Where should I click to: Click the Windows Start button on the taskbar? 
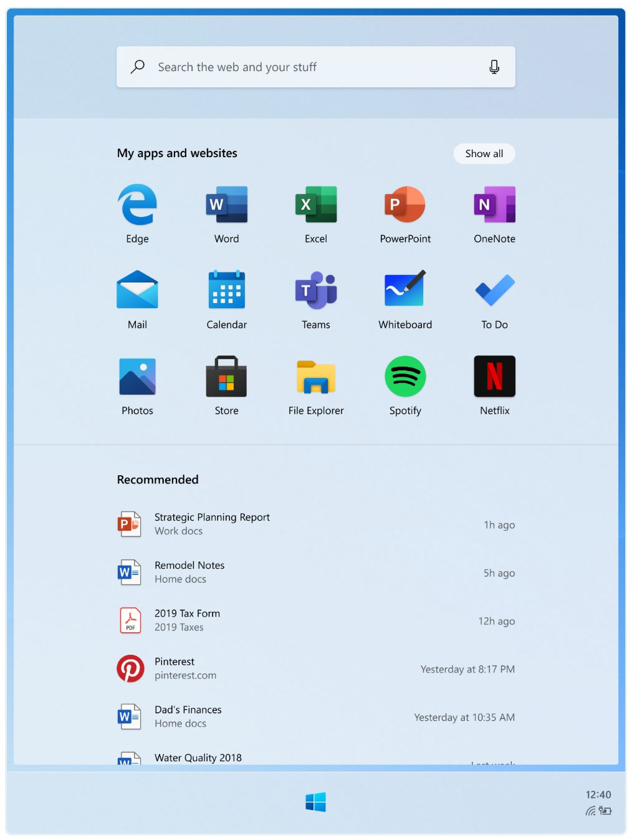315,802
